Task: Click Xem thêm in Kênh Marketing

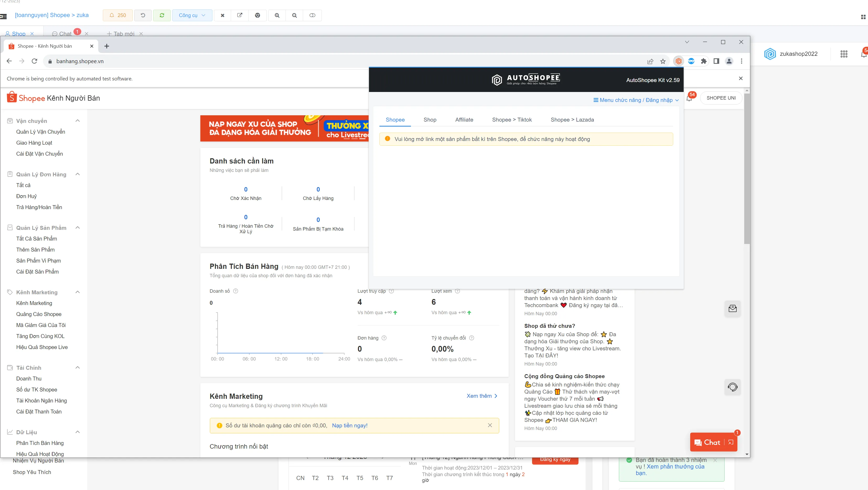Action: tap(481, 396)
